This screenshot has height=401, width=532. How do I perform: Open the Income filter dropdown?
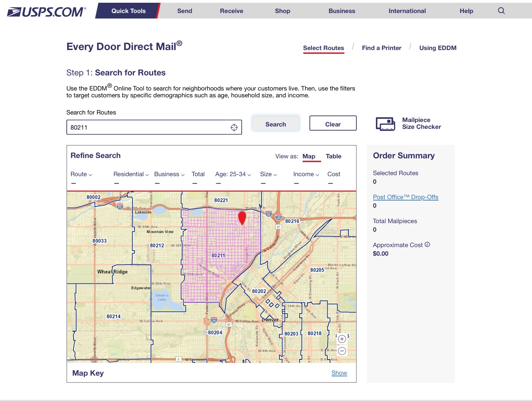pyautogui.click(x=306, y=174)
